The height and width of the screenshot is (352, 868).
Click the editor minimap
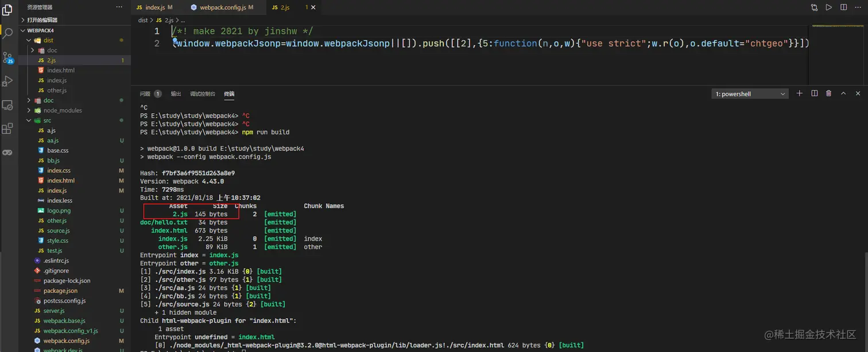tap(836, 53)
